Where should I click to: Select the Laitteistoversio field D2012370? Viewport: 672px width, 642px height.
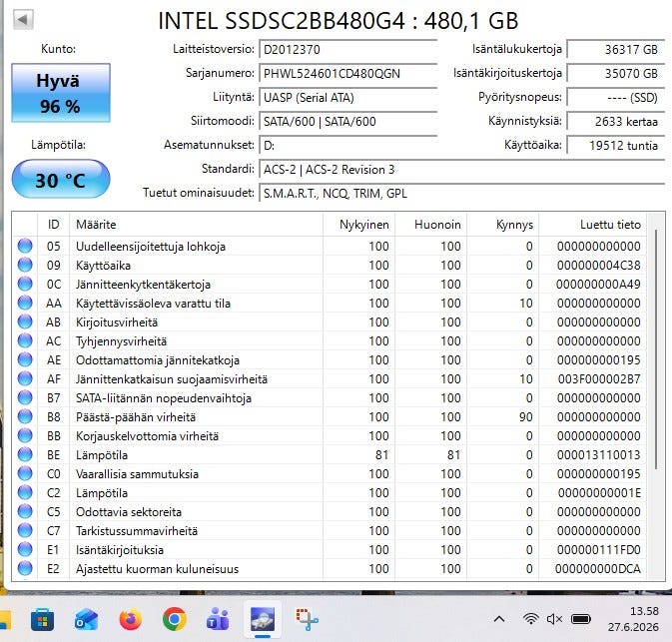tap(348, 49)
